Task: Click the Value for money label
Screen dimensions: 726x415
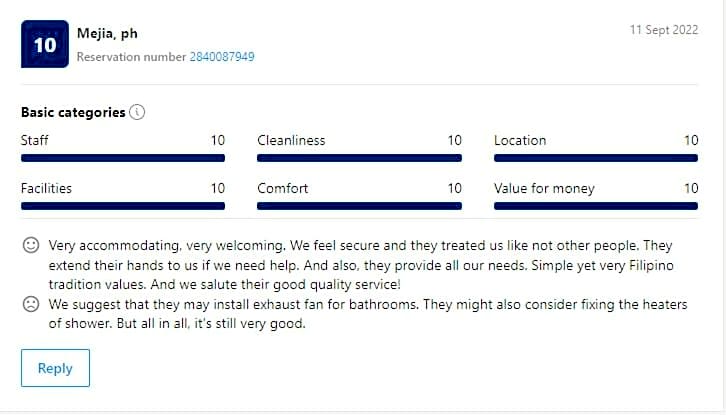Action: [544, 188]
